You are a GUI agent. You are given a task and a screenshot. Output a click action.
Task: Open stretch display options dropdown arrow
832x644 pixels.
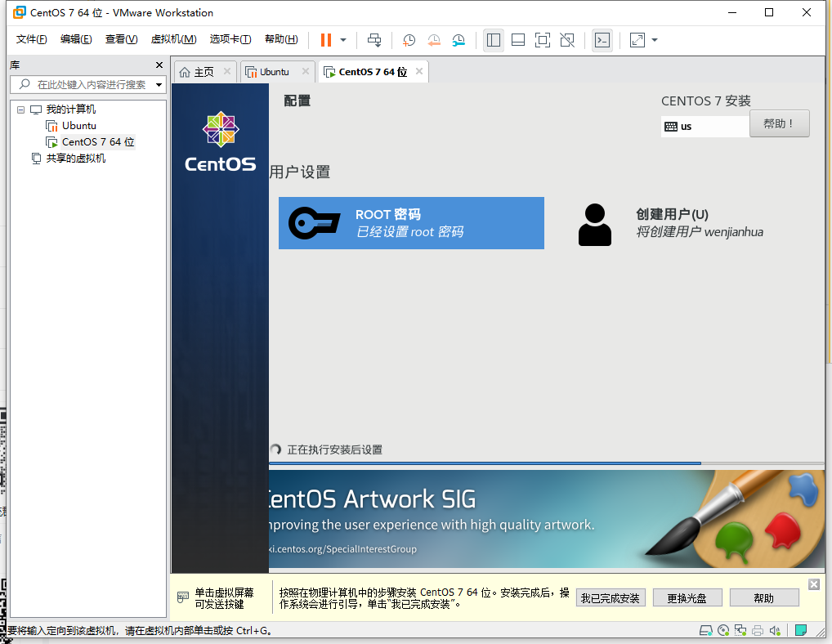point(655,40)
